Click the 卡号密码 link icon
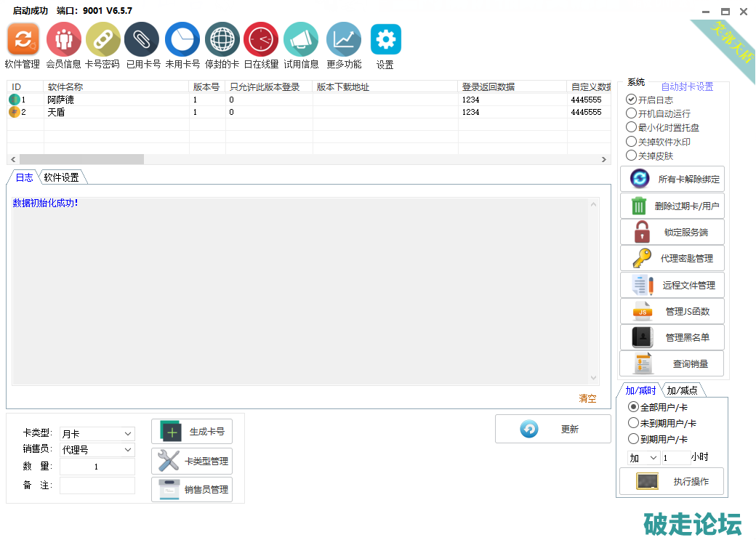 click(102, 39)
